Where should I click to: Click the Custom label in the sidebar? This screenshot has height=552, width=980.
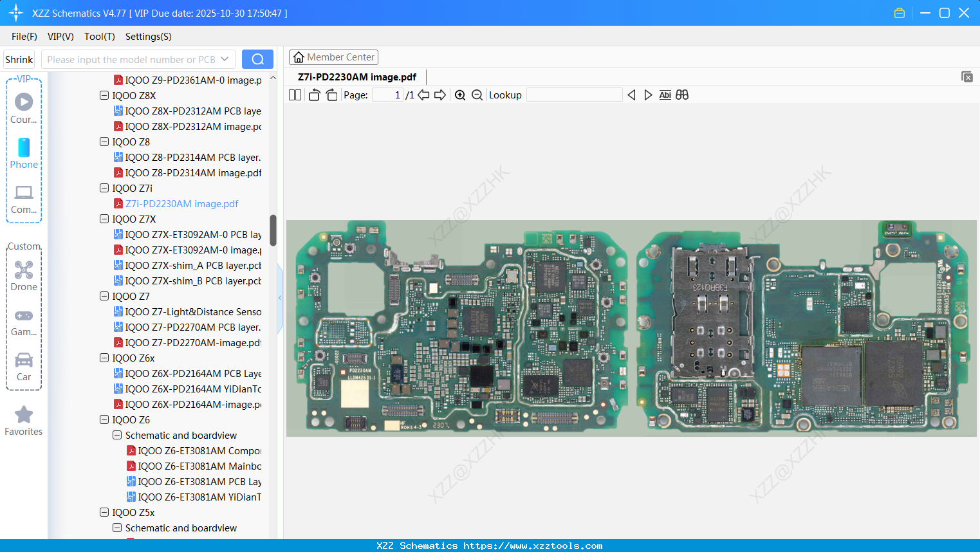24,246
